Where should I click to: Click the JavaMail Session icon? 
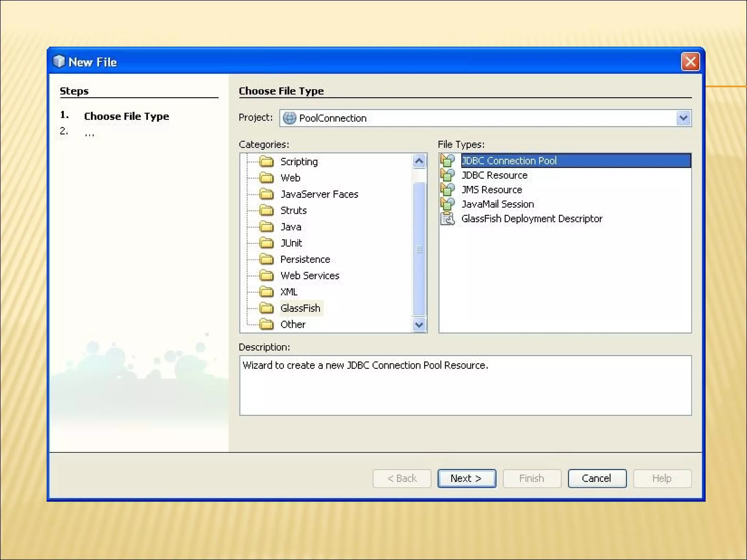pos(448,204)
